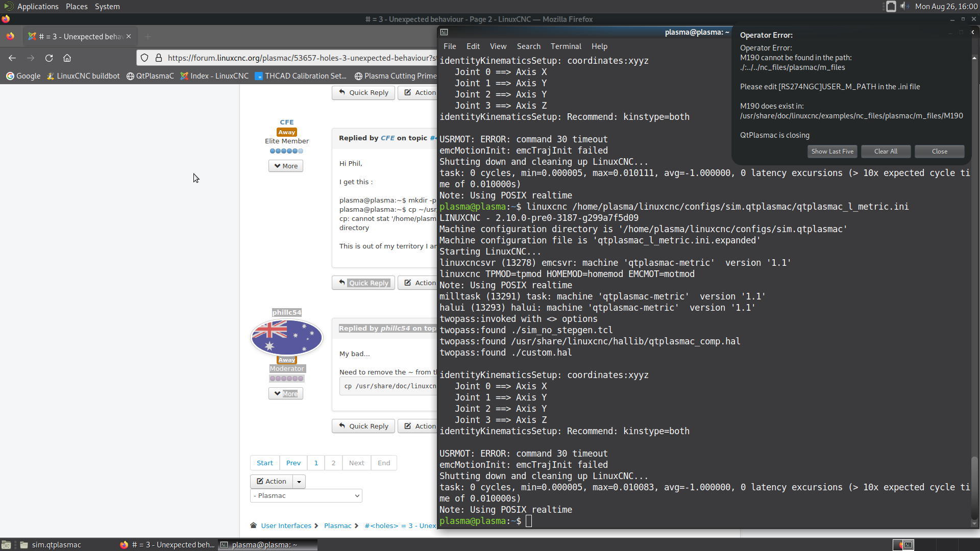
Task: Click the Action button below pagination
Action: tap(272, 481)
